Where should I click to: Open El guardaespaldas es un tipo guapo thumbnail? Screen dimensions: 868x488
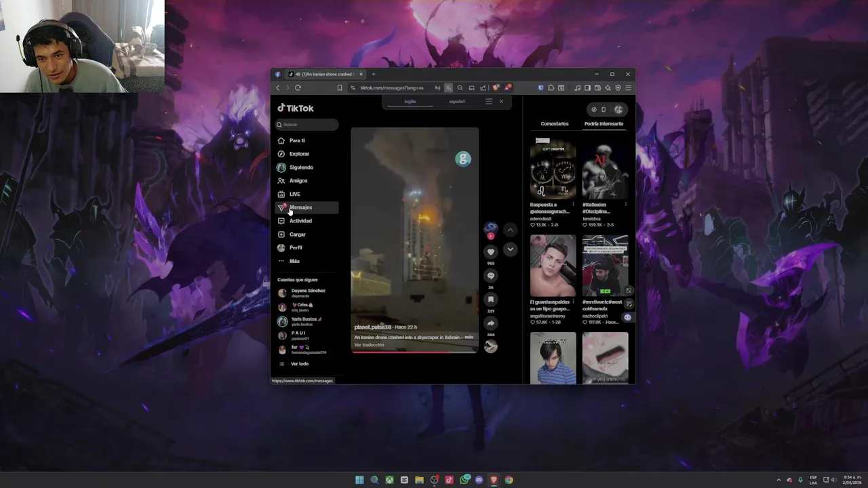tap(553, 266)
